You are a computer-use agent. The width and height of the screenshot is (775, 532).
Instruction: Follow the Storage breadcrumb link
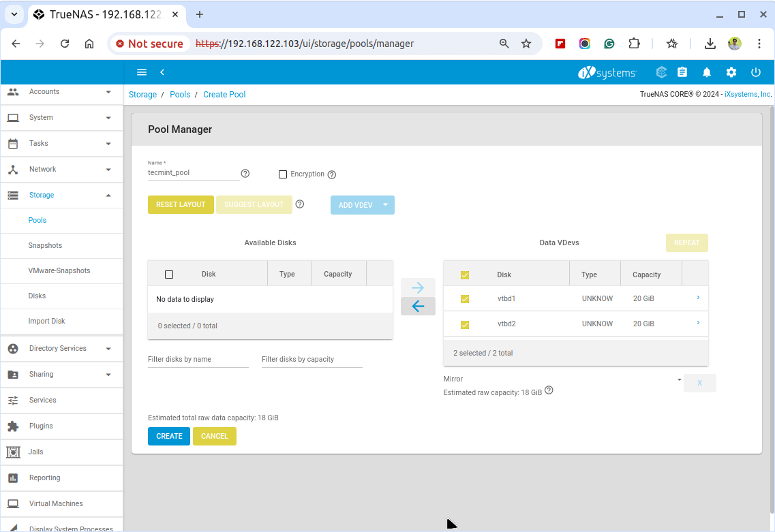pos(143,95)
